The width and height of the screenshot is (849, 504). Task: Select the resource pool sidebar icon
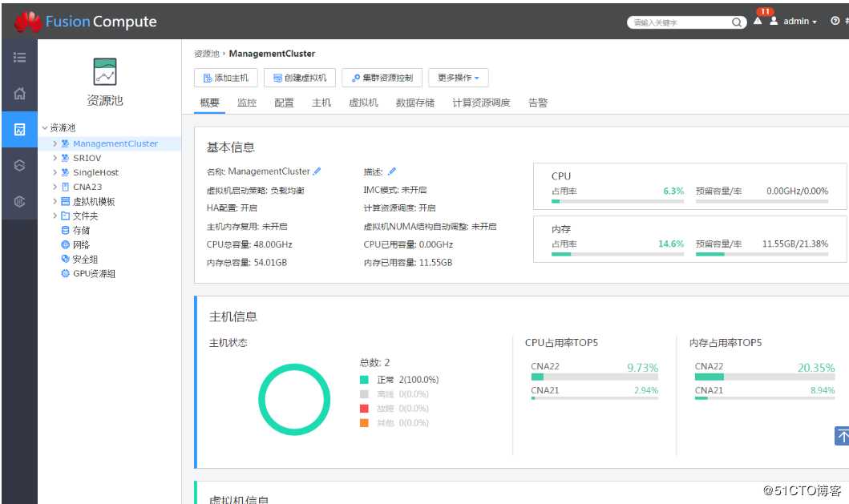[19, 129]
